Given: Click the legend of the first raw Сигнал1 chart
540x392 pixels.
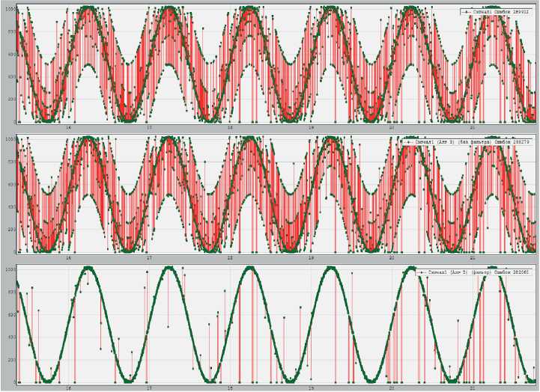Looking at the screenshot, I should (x=497, y=11).
